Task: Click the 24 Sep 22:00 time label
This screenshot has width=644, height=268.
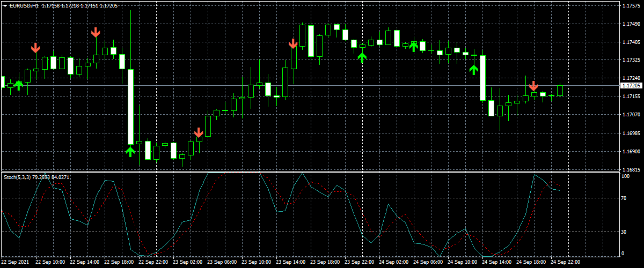Action: 565,263
